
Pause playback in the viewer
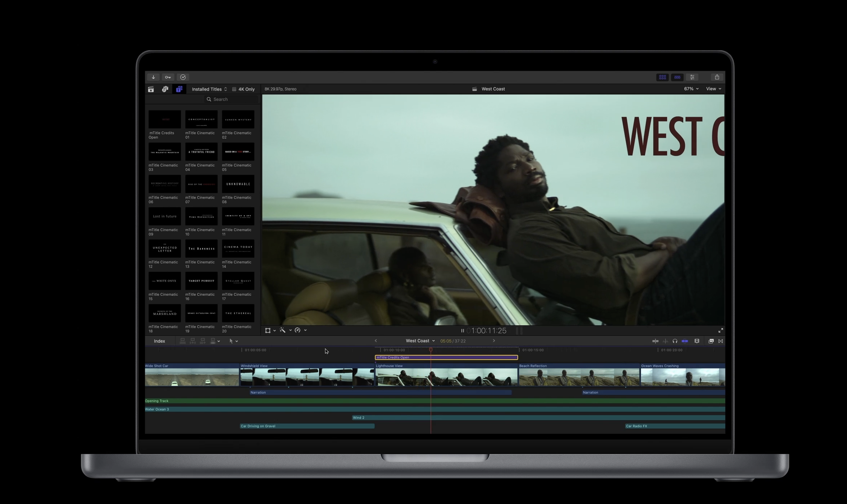tap(462, 331)
